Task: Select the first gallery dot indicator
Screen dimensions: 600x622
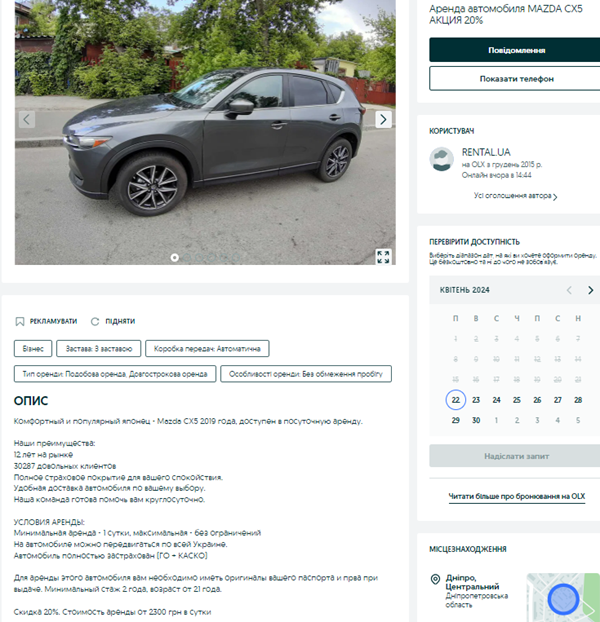Action: click(x=174, y=257)
